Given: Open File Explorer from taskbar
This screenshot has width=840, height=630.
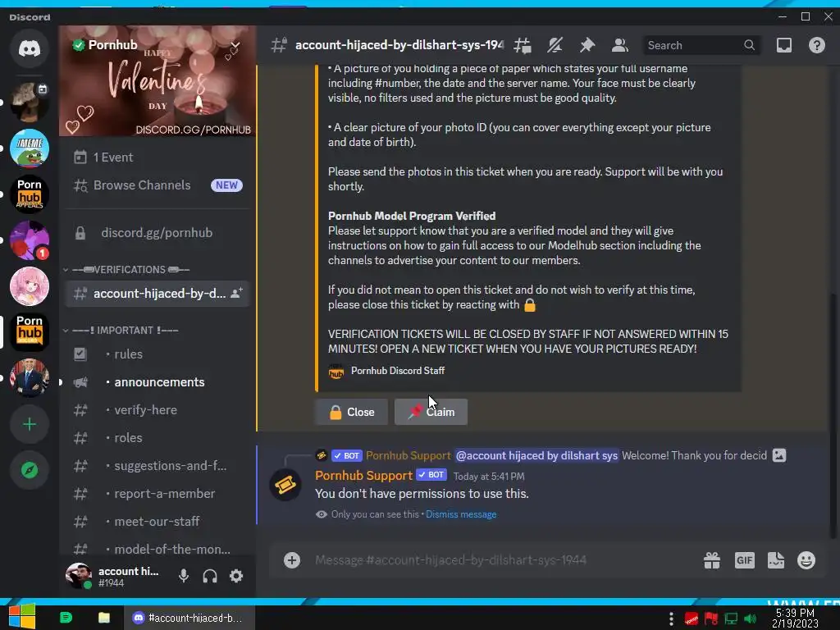Looking at the screenshot, I should pos(104,618).
